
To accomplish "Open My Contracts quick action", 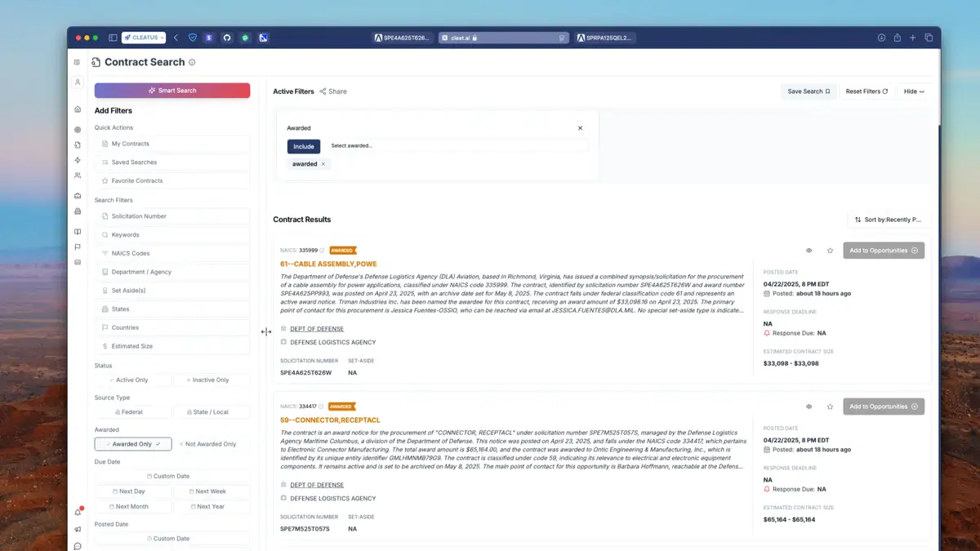I will [x=172, y=144].
